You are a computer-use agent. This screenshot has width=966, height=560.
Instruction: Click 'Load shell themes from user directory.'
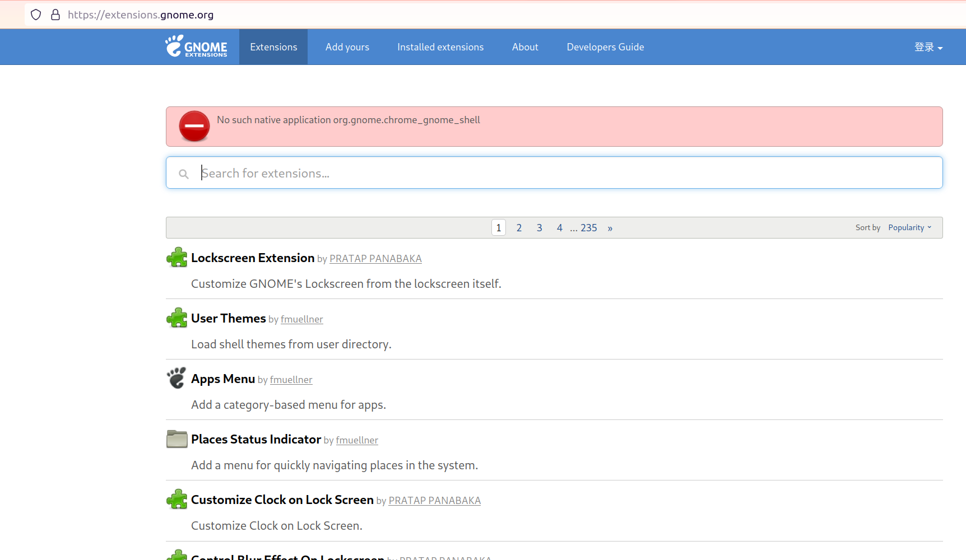tap(291, 344)
